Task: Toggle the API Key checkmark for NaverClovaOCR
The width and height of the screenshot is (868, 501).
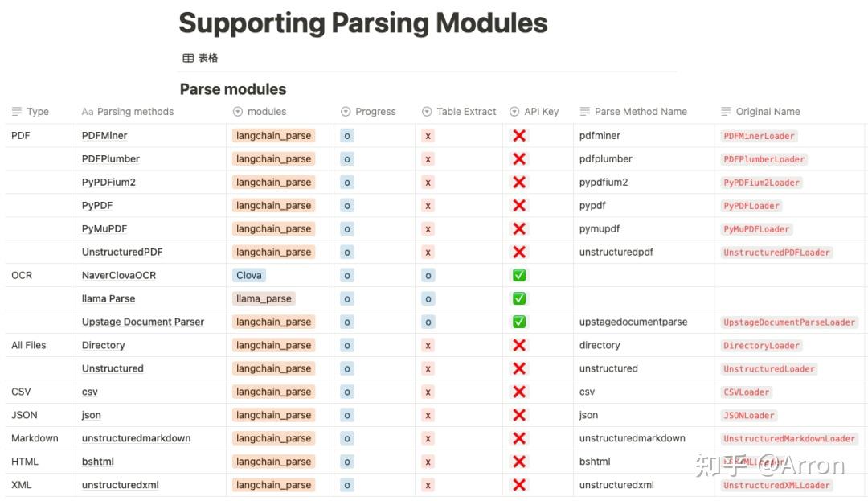Action: (519, 275)
